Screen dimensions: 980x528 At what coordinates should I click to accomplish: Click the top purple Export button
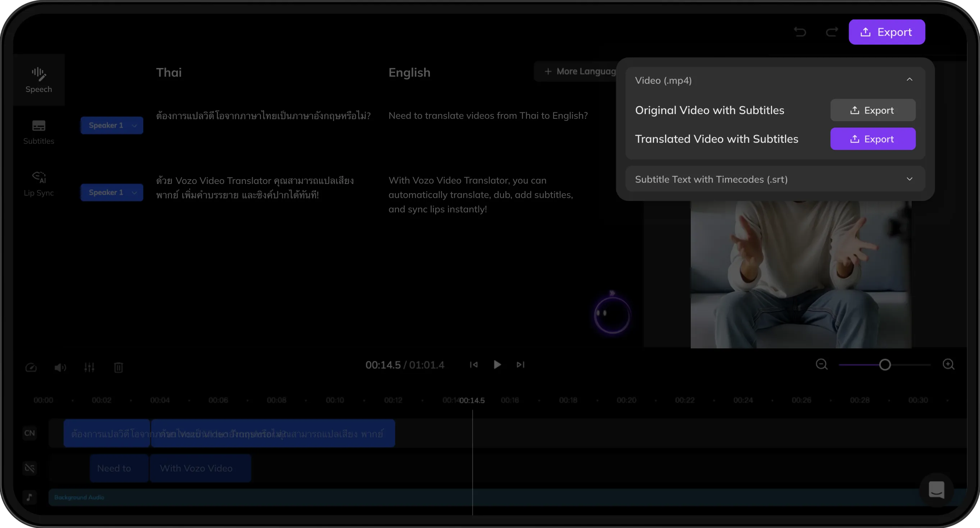pos(886,32)
